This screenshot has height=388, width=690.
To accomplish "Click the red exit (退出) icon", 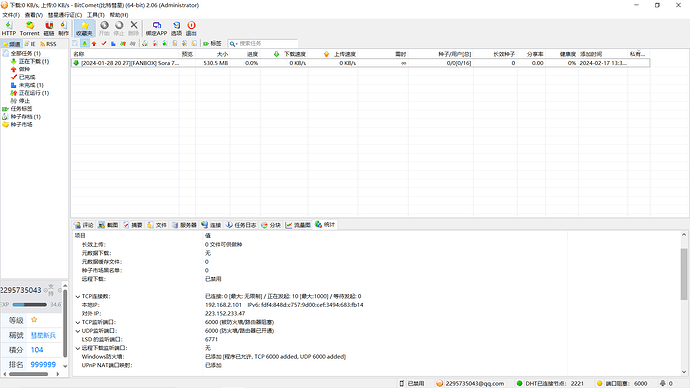I will (x=191, y=28).
